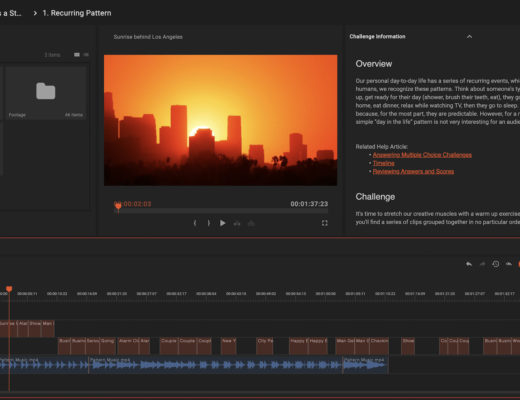Undo the last timeline edit
Screen dimensions: 520x400
click(469, 264)
